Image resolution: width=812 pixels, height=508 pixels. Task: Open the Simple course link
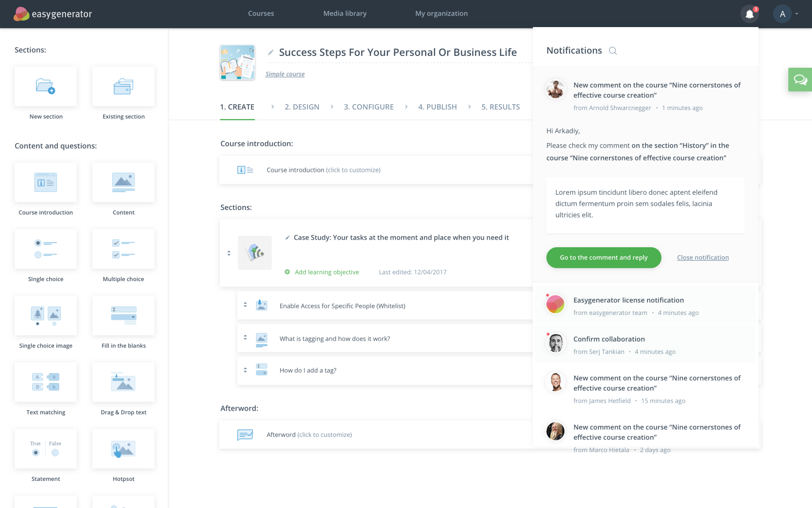(285, 74)
